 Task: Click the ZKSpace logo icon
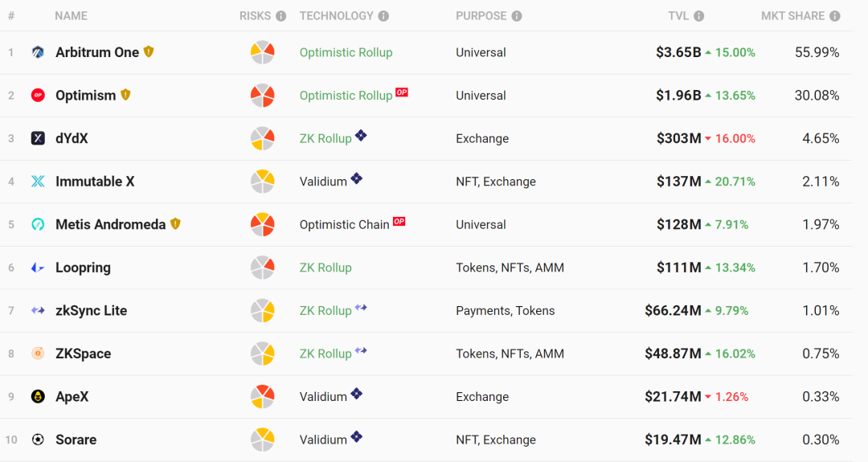tap(38, 354)
